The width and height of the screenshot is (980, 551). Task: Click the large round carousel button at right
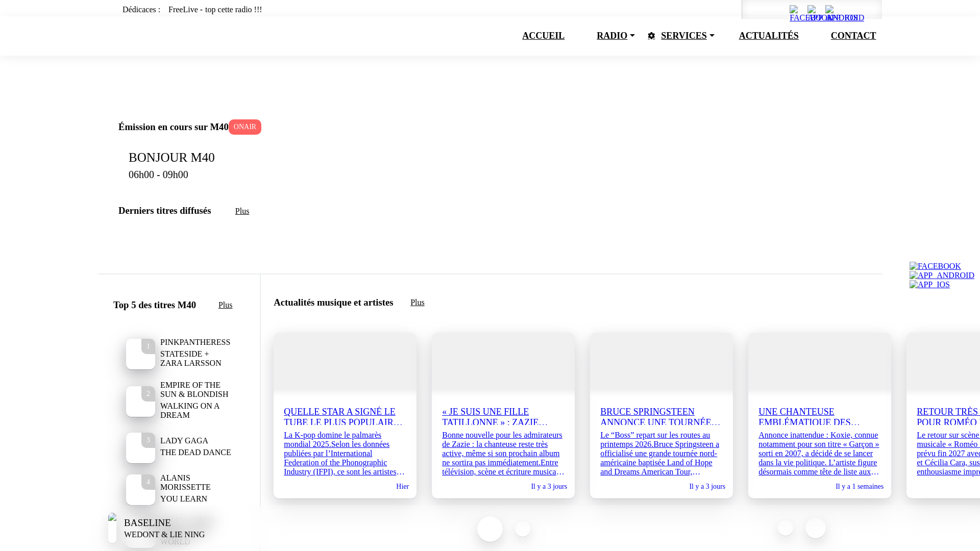pos(815,528)
